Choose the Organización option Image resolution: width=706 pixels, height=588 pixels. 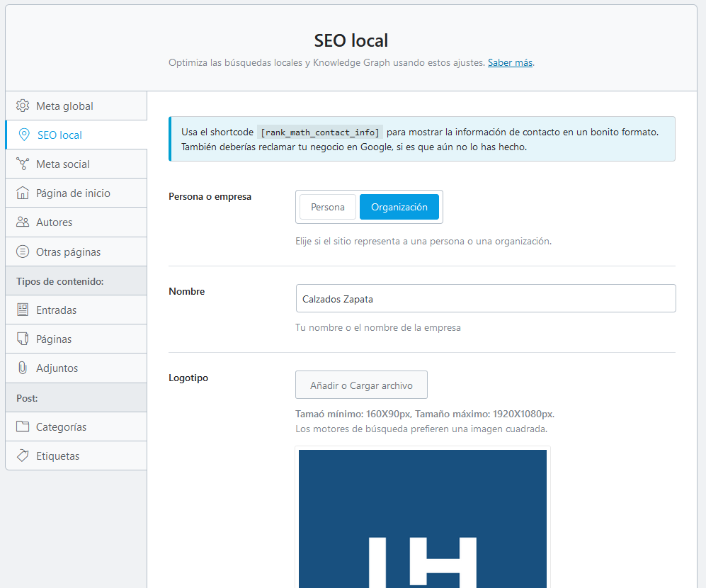[x=399, y=207]
